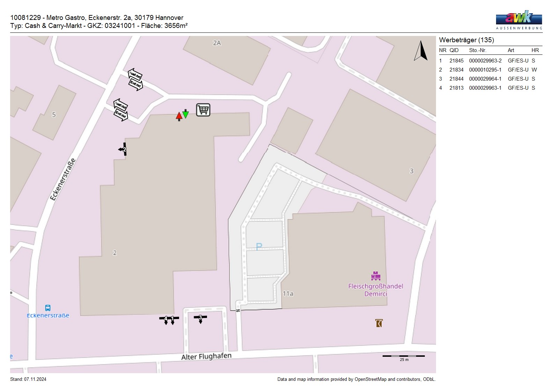Click the QID column header

(454, 50)
